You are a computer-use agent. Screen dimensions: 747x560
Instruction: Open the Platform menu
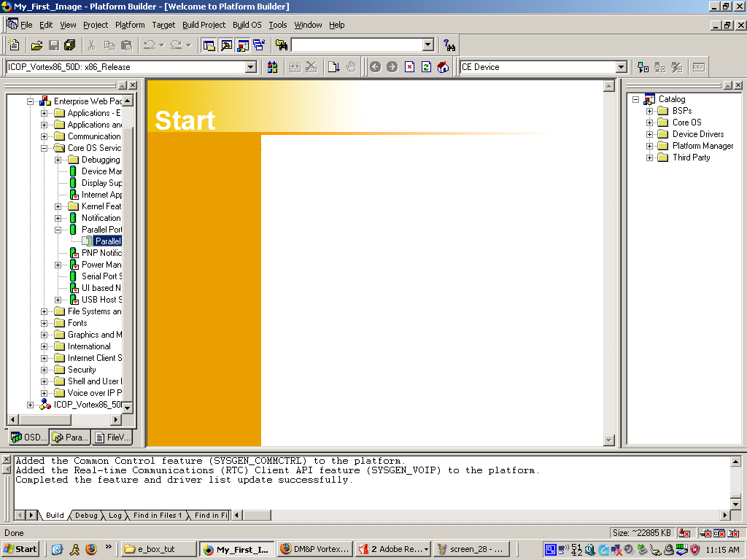tap(130, 25)
